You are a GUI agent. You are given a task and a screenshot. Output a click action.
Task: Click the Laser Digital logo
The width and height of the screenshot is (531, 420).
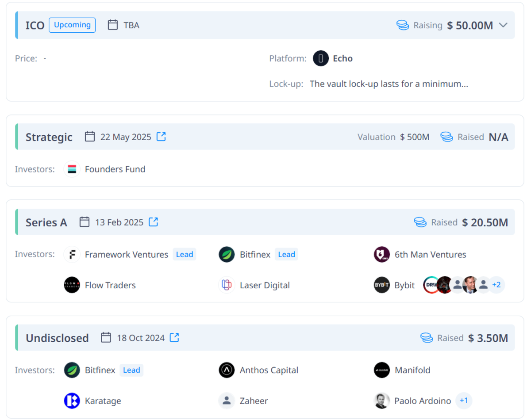pyautogui.click(x=227, y=285)
